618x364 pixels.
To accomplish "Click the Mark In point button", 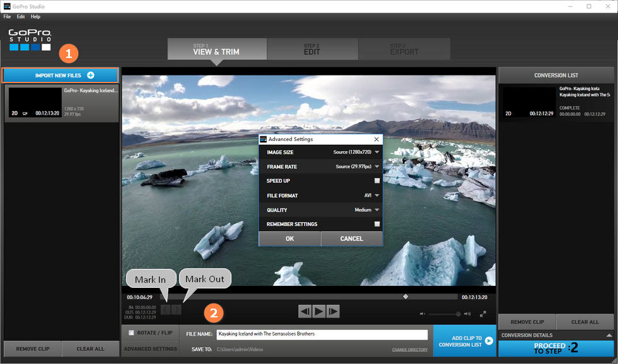I will pos(165,309).
